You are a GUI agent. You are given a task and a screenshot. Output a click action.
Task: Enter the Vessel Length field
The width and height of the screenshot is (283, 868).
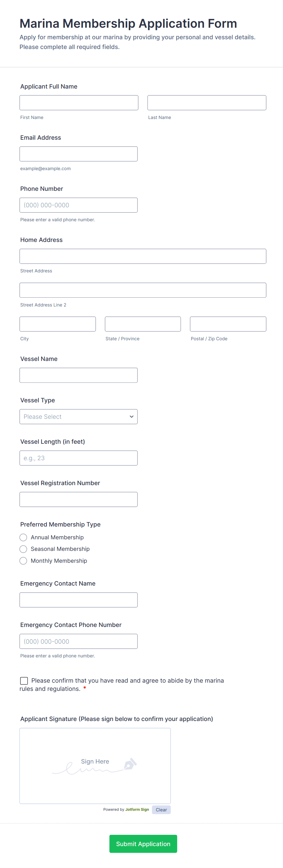coord(78,458)
